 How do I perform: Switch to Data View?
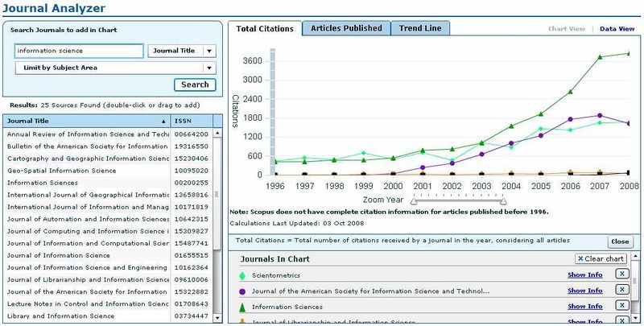point(617,29)
